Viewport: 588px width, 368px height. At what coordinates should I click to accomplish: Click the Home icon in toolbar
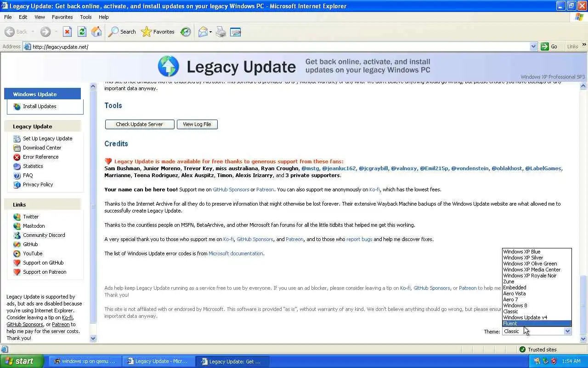96,32
